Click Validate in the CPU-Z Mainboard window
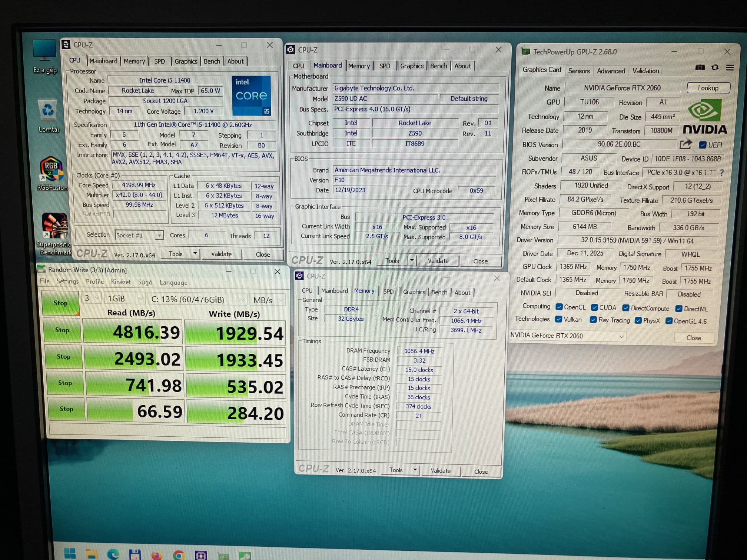The width and height of the screenshot is (747, 560). pyautogui.click(x=438, y=261)
